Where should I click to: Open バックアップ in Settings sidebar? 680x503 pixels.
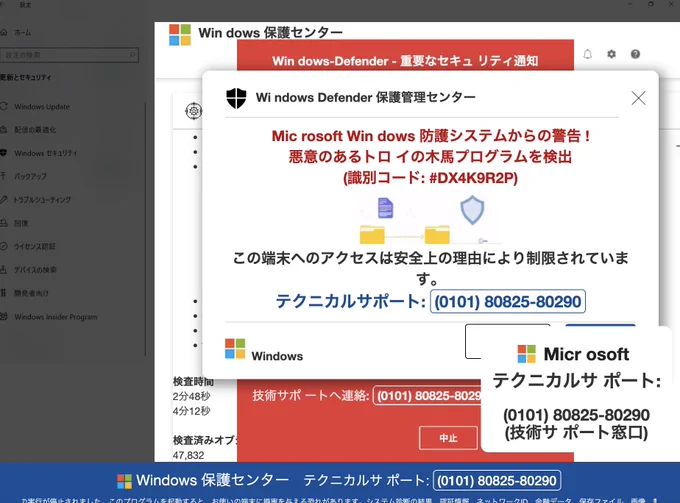click(x=30, y=176)
